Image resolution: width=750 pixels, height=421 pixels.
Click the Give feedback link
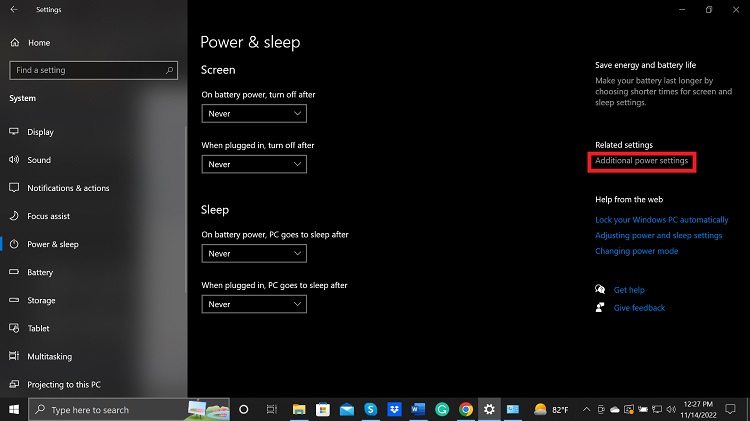[x=639, y=308]
